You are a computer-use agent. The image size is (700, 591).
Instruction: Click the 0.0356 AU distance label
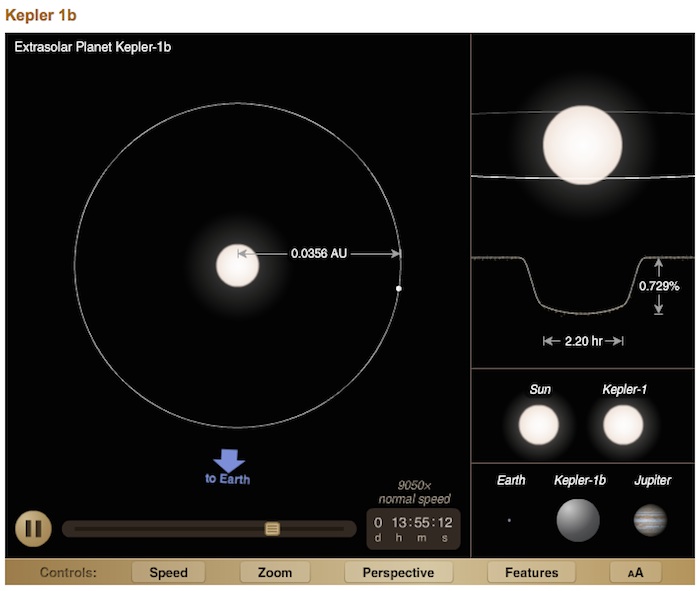coord(319,254)
